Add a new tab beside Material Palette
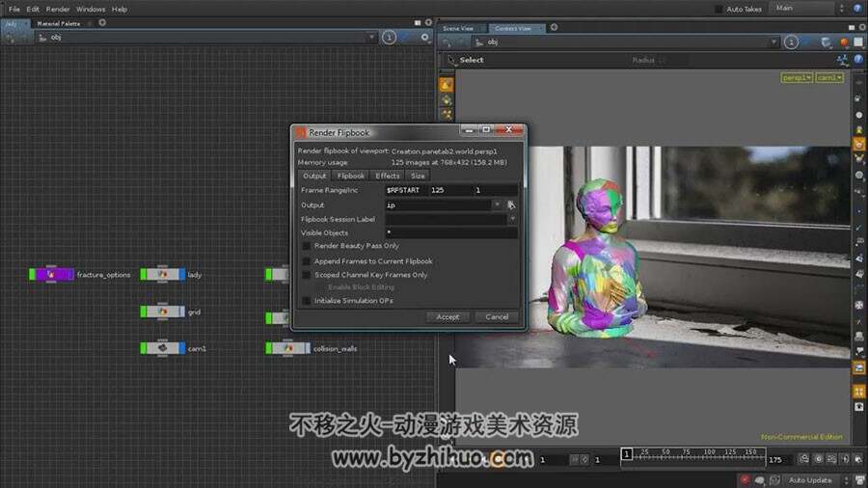This screenshot has height=488, width=868. coord(102,23)
